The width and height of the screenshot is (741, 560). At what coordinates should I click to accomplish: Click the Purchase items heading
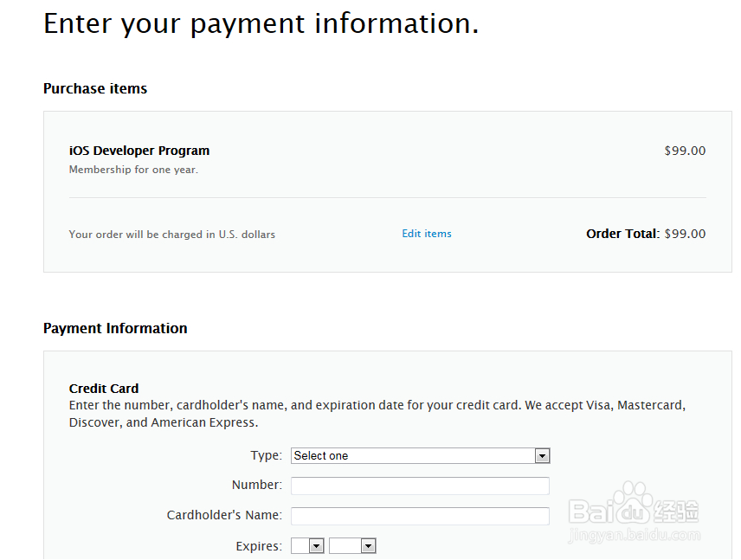(95, 88)
